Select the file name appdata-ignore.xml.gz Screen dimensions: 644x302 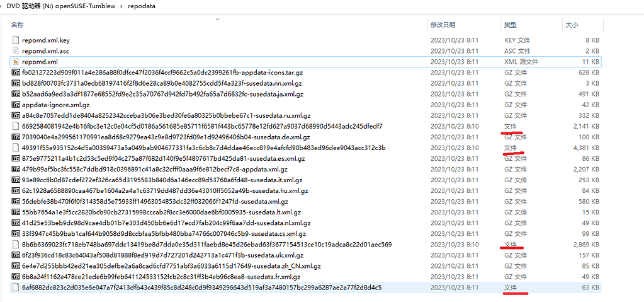[x=56, y=105]
